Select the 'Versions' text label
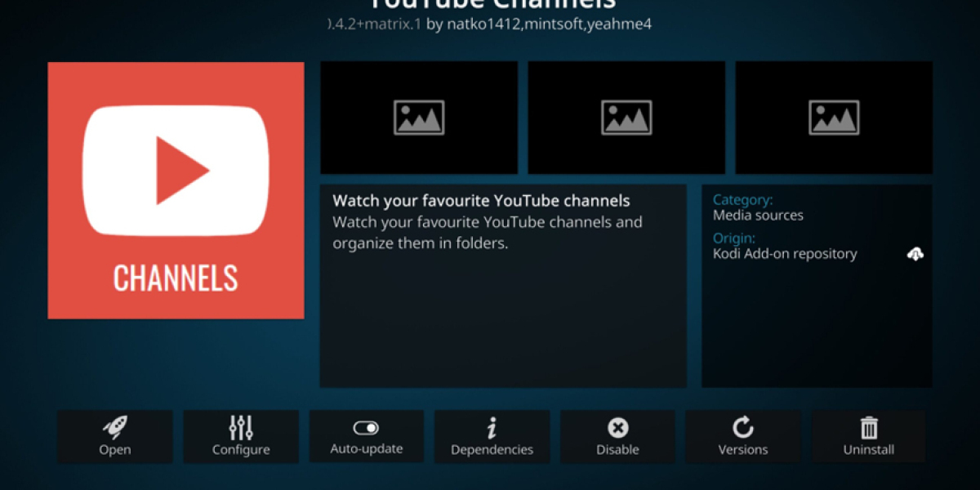 [x=742, y=450]
